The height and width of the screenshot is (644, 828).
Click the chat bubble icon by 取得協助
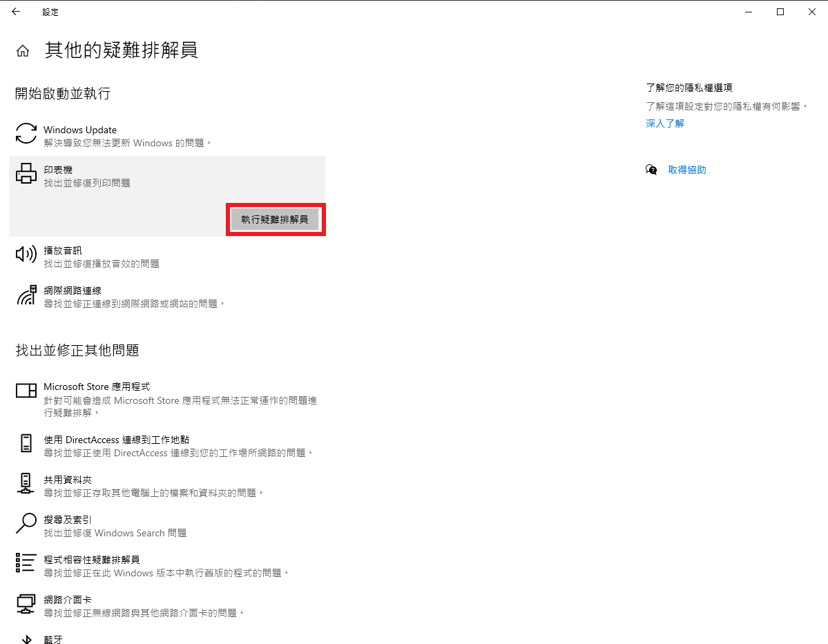click(651, 170)
